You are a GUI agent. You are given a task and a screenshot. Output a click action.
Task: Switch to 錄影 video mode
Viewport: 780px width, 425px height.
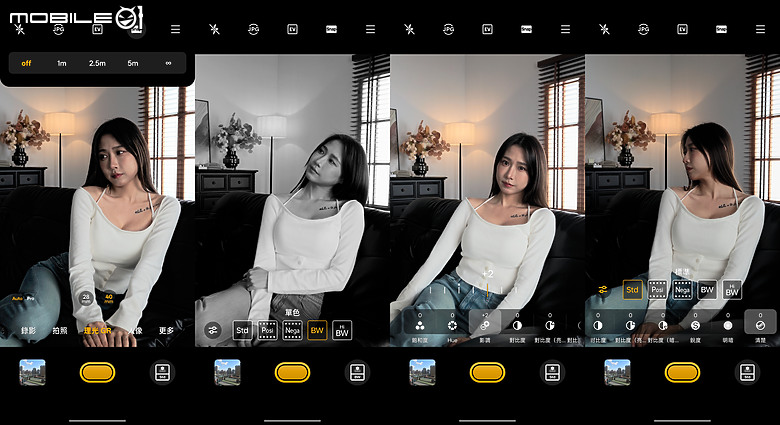28,330
